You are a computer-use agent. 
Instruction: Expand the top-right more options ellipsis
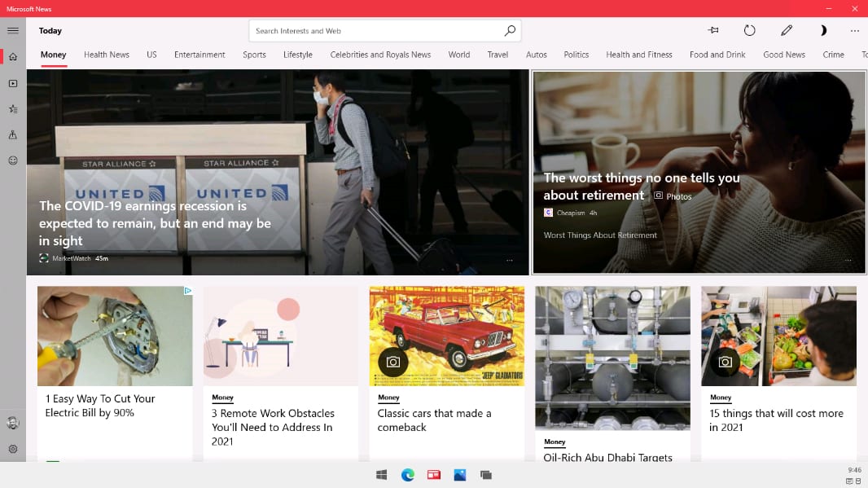(x=854, y=31)
